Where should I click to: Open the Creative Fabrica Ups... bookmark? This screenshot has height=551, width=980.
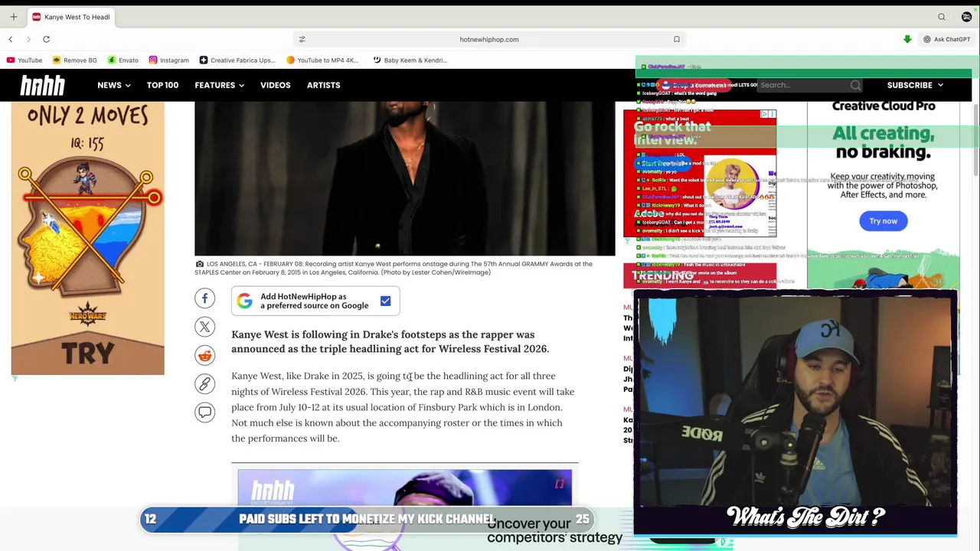coord(237,60)
